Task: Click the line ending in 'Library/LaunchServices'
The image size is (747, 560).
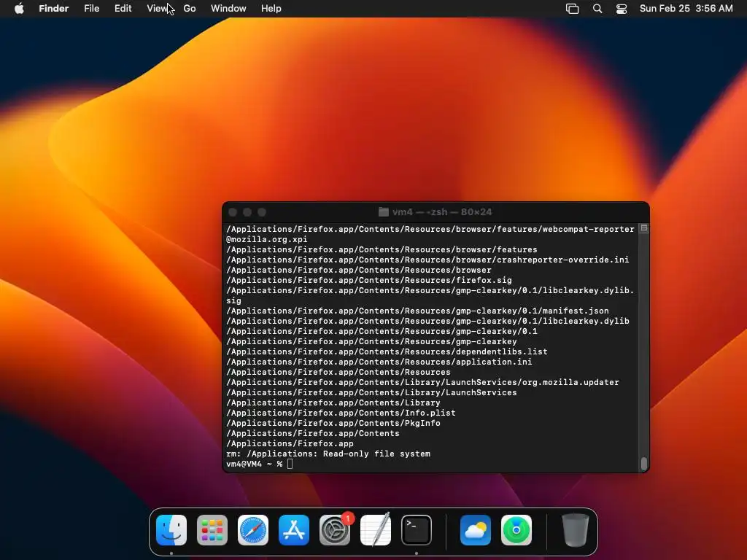Action: coord(371,392)
